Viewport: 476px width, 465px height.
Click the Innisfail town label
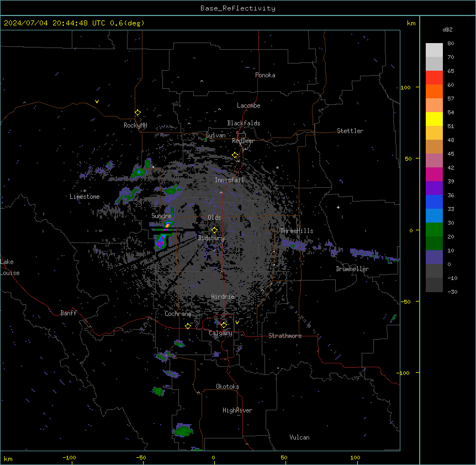pyautogui.click(x=229, y=180)
